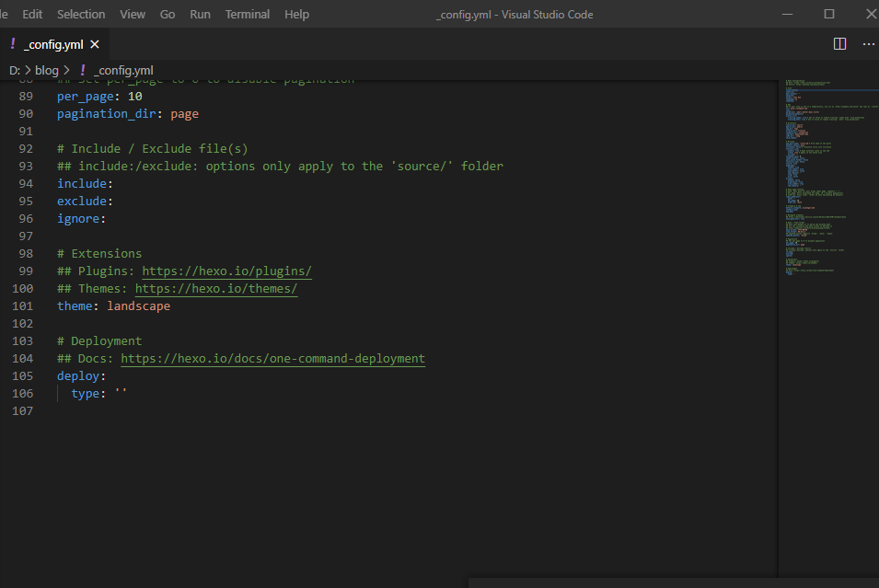
Task: Click line number 101 in gutter
Action: (x=22, y=306)
